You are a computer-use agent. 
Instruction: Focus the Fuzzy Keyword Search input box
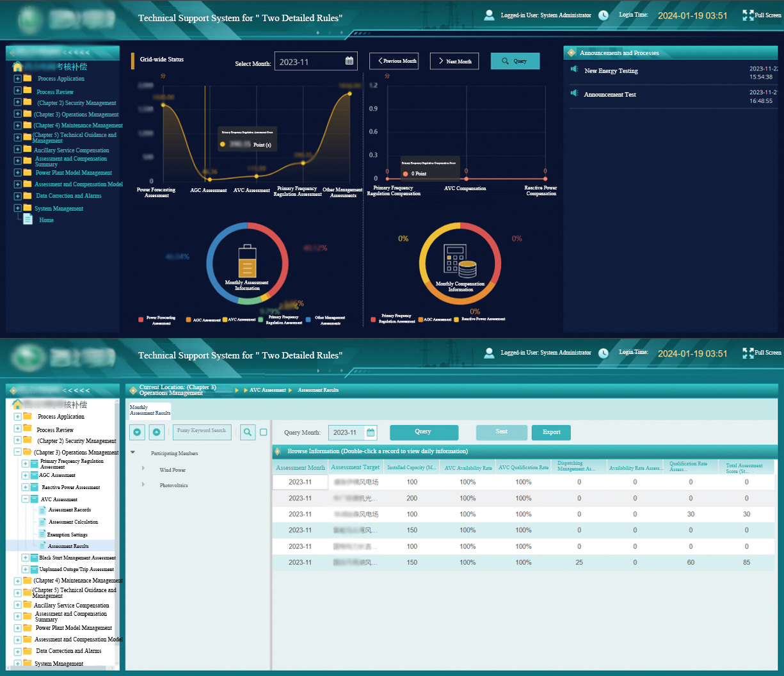[x=202, y=431]
